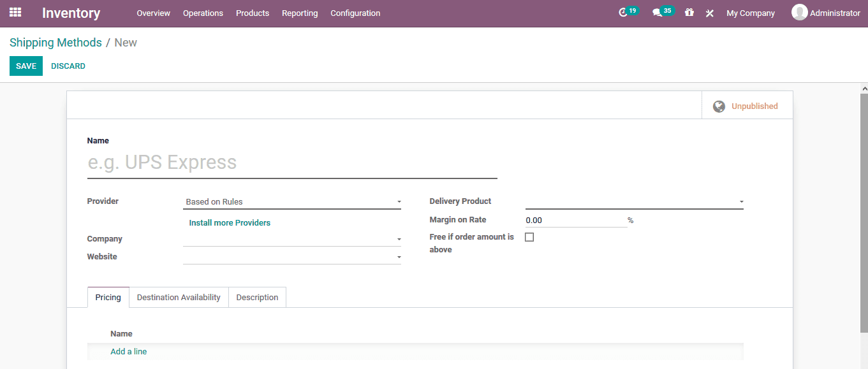Image resolution: width=868 pixels, height=369 pixels.
Task: Click the Name column header in pricing table
Action: 121,334
